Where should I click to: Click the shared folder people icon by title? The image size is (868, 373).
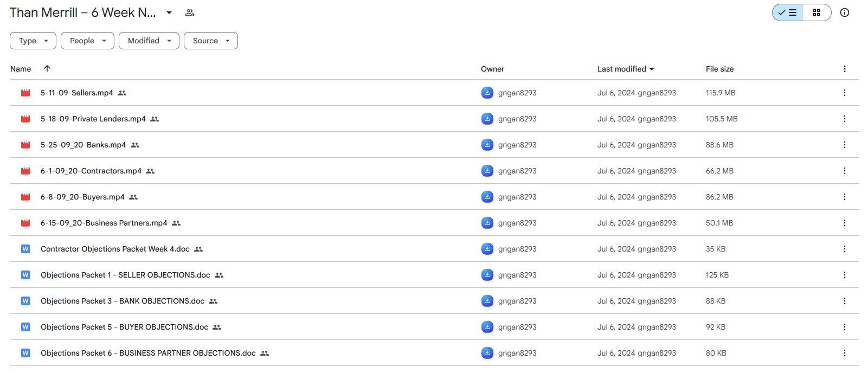click(190, 12)
